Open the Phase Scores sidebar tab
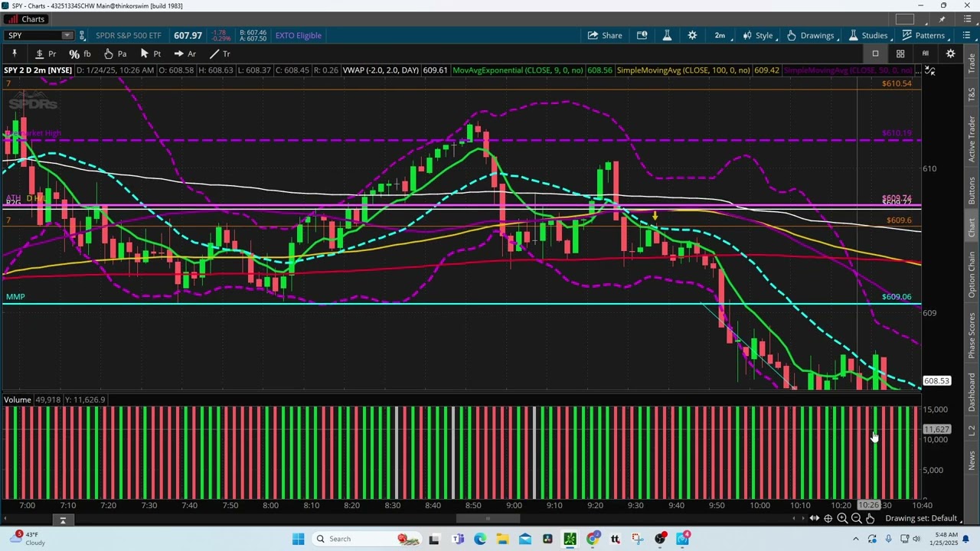Image resolution: width=980 pixels, height=551 pixels. pos(972,334)
